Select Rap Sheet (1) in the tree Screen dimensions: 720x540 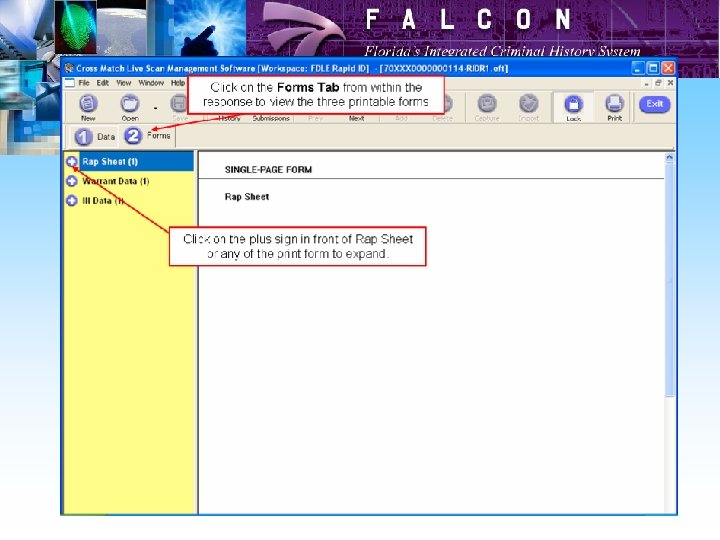110,162
